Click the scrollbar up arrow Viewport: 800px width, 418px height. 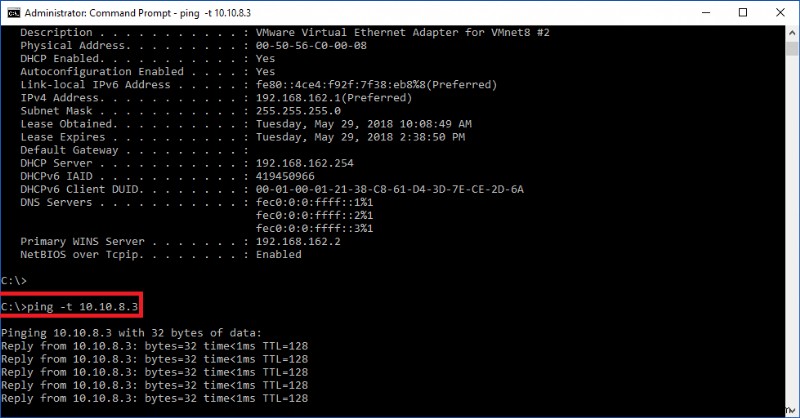[x=791, y=32]
